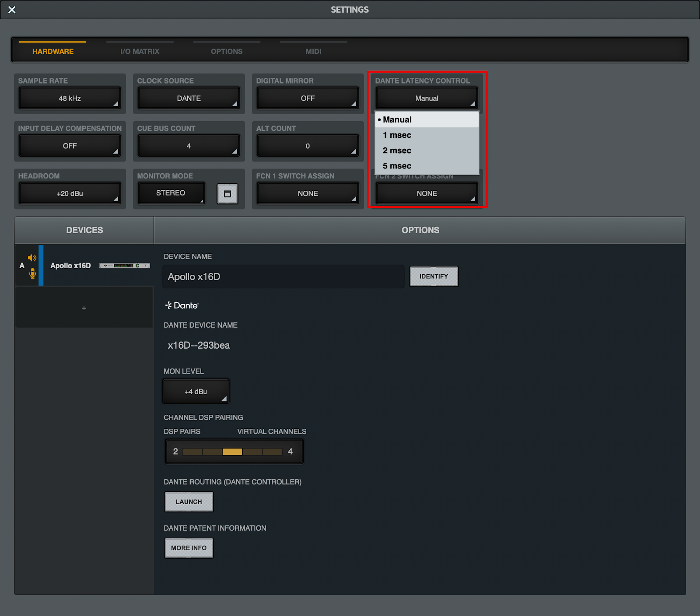Screen dimensions: 700x616
Task: Click the Identify button
Action: (x=434, y=276)
